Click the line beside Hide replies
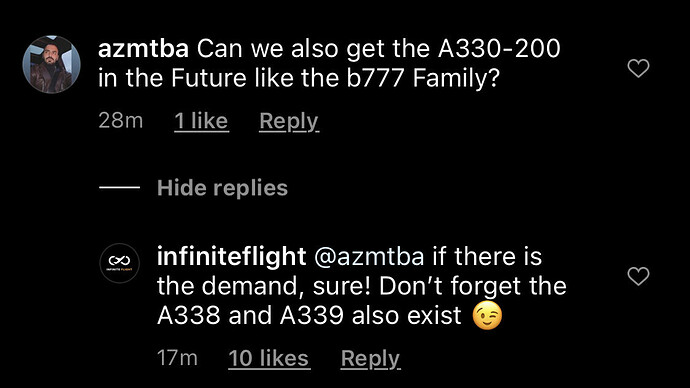690x388 pixels. (x=119, y=188)
